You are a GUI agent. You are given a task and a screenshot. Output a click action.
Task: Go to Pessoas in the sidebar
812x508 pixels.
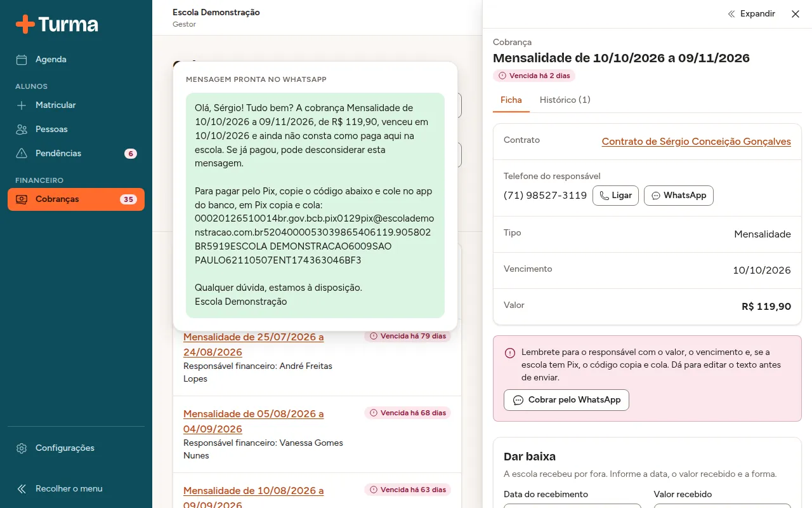pyautogui.click(x=76, y=130)
